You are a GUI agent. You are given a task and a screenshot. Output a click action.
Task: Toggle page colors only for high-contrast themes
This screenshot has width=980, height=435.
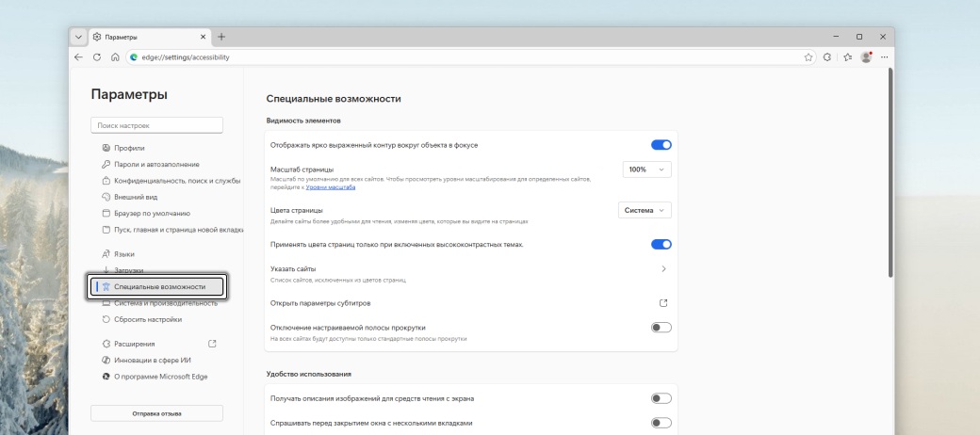pyautogui.click(x=661, y=244)
